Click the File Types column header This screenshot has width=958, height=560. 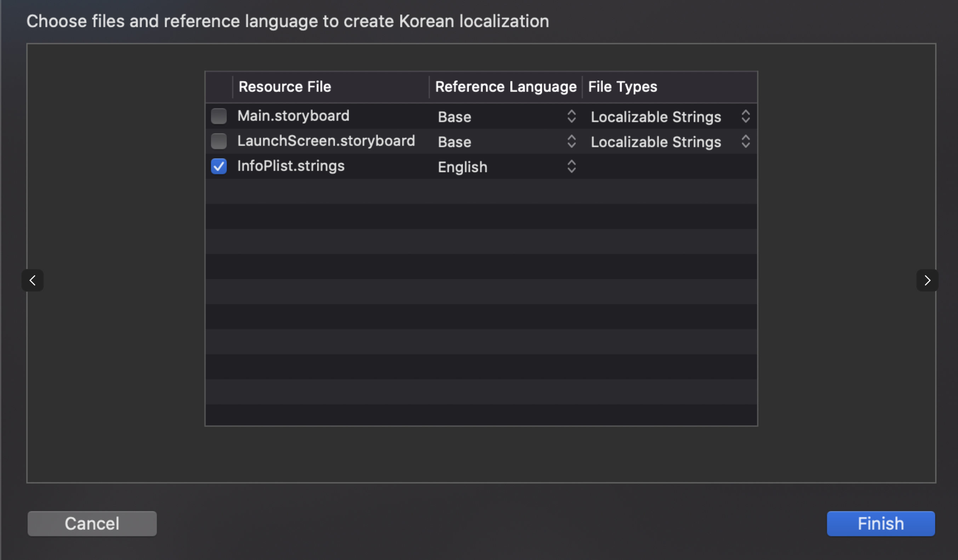click(622, 87)
